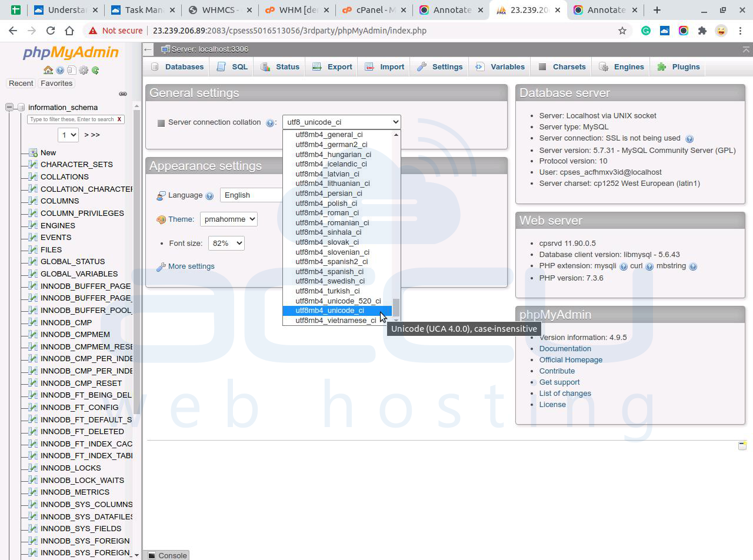Click the collation list scrollbar thumb
This screenshot has width=753, height=560.
[x=396, y=307]
